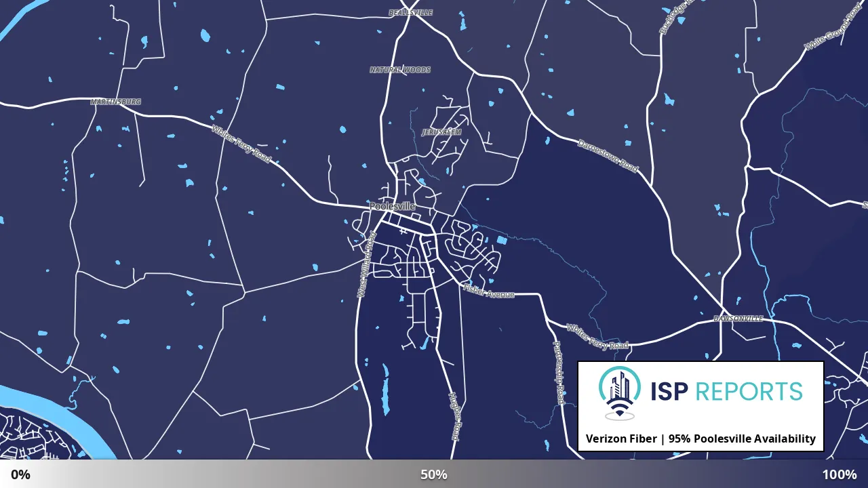Click the ISP REPORTS brand name text
Image resolution: width=868 pixels, height=488 pixels.
point(726,391)
